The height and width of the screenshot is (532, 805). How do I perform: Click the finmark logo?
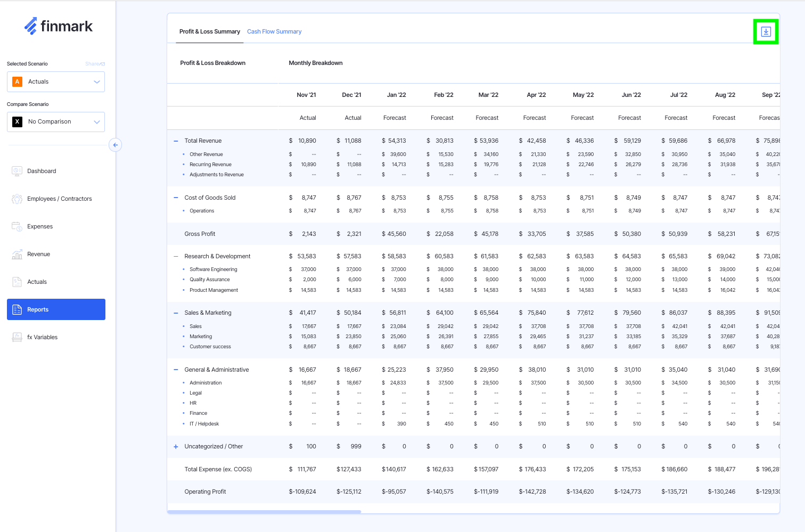click(x=59, y=26)
